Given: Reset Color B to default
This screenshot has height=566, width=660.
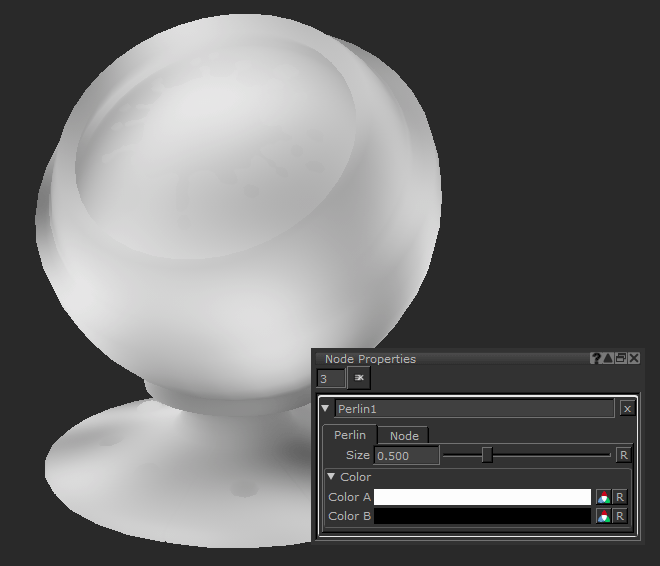Looking at the screenshot, I should (620, 516).
